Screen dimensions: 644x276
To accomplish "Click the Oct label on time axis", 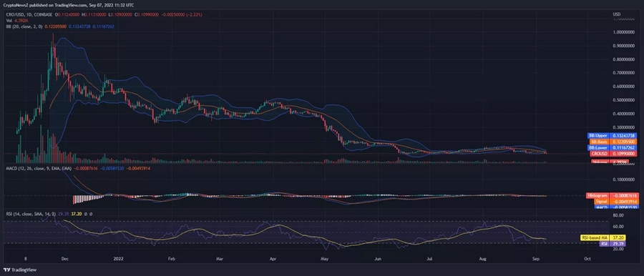I will coord(587,260).
